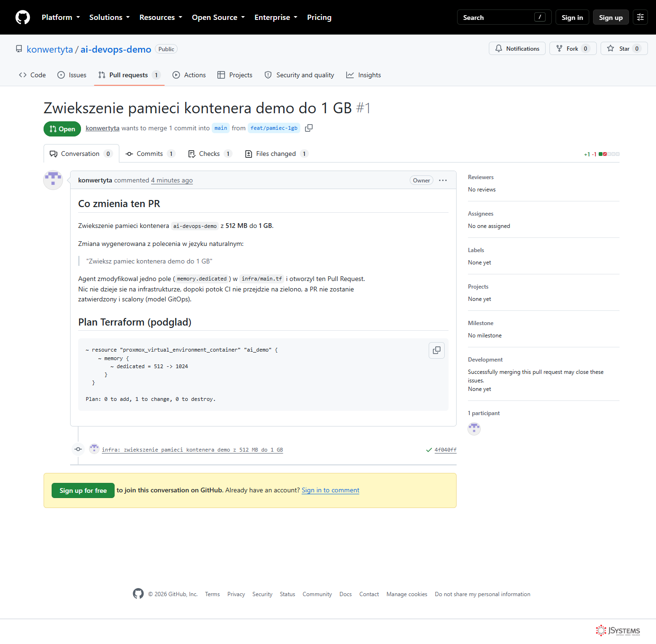Click Manage cookies in footer
Image resolution: width=656 pixels, height=644 pixels.
(407, 594)
